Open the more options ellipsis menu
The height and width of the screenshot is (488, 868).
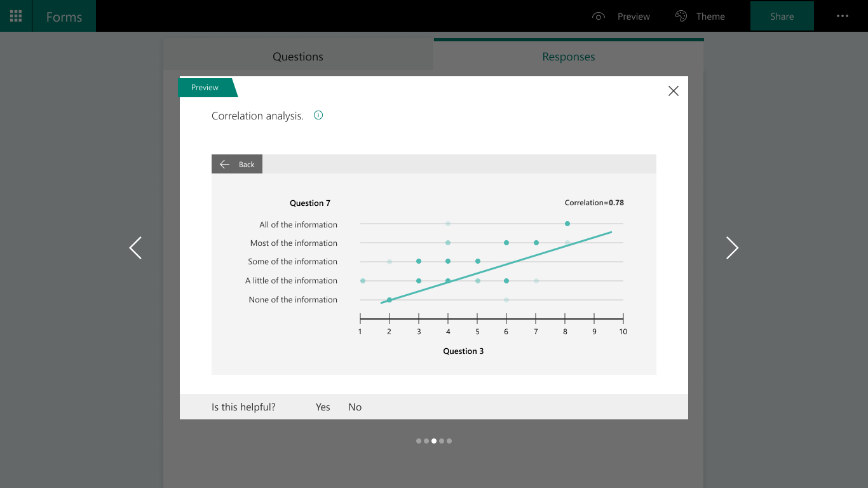click(x=843, y=16)
